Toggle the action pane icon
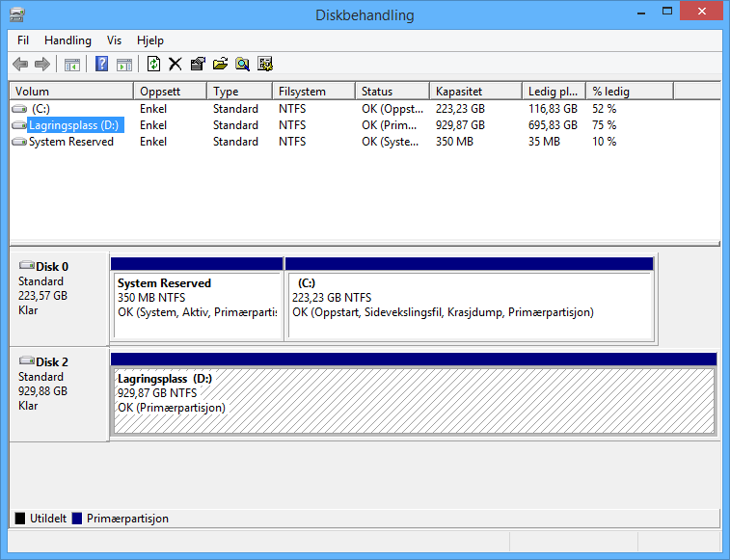730x560 pixels. pyautogui.click(x=123, y=65)
